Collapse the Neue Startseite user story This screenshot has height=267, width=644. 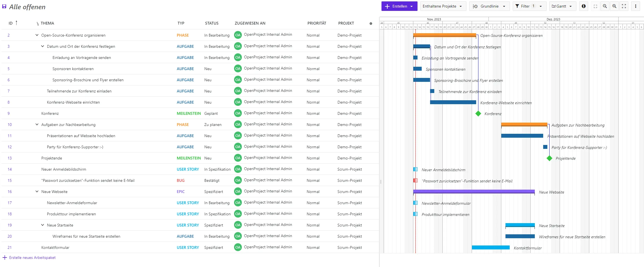tap(42, 225)
